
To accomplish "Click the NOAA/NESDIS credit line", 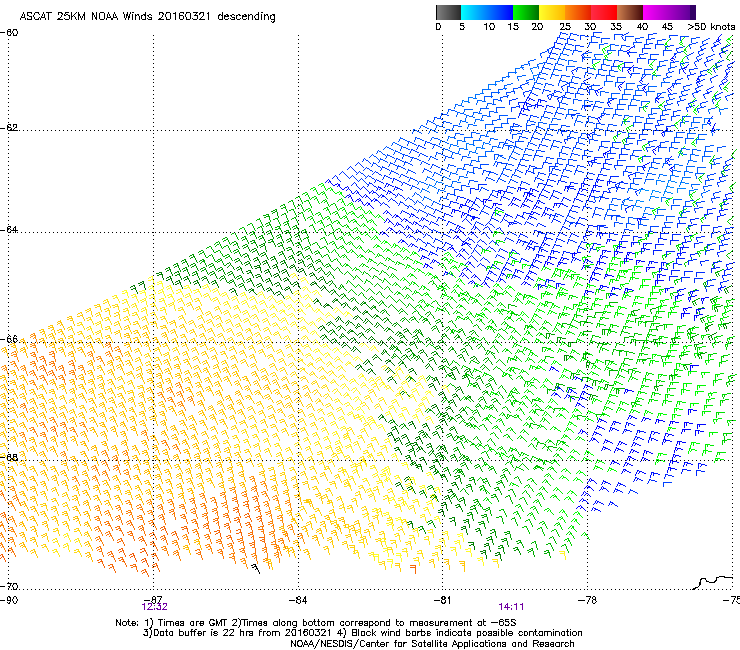I will (x=432, y=644).
